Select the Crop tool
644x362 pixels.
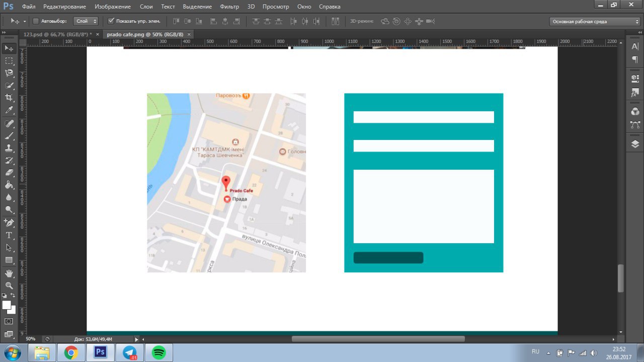(x=9, y=98)
